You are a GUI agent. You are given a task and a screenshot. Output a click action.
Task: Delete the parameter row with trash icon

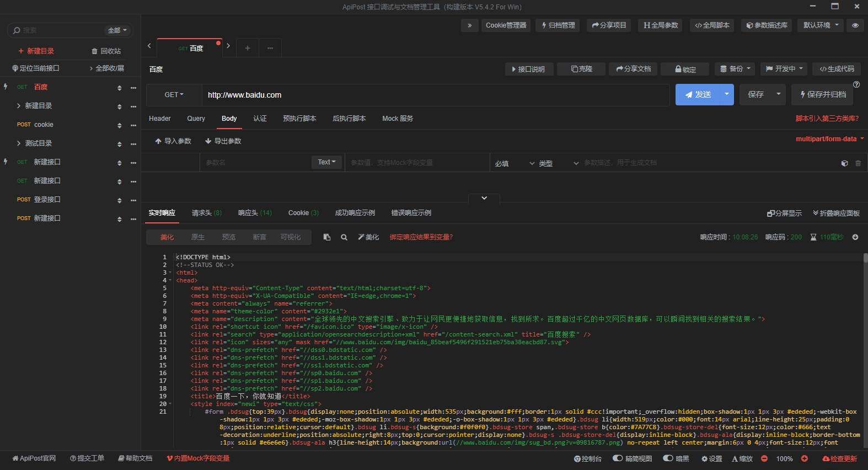858,163
